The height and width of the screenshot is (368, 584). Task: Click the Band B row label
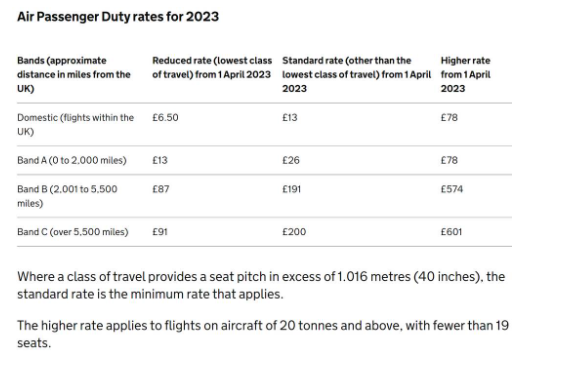(67, 196)
